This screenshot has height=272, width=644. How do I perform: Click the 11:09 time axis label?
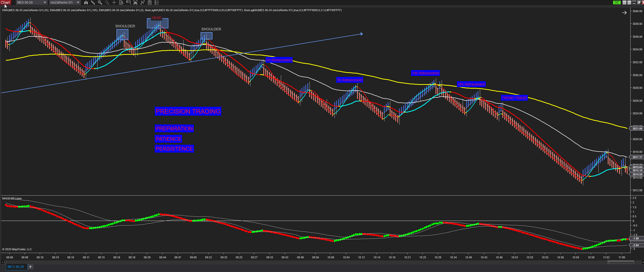point(622,257)
